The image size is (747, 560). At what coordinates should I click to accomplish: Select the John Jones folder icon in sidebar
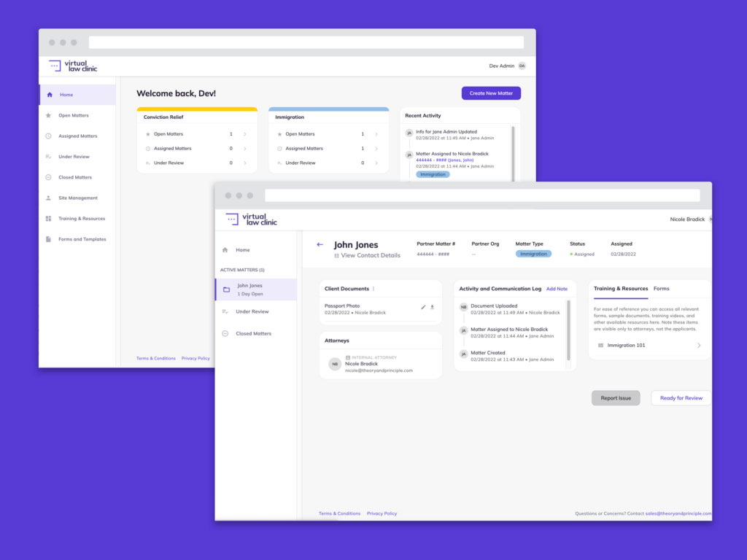(226, 289)
